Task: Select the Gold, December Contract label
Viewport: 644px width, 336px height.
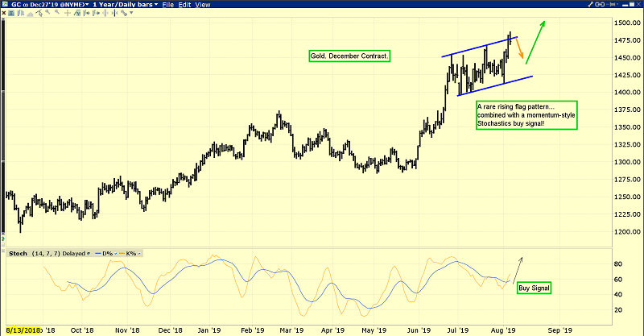Action: (349, 56)
